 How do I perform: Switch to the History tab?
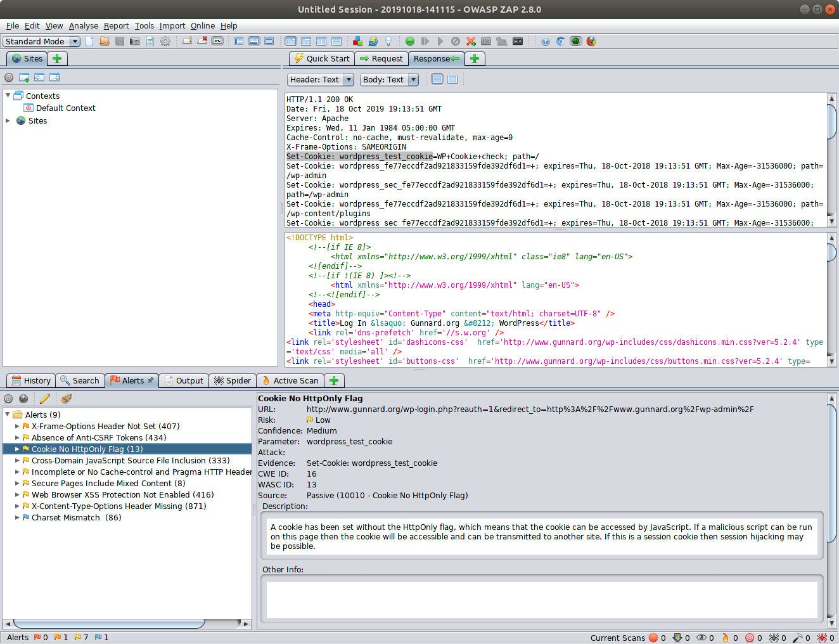tap(31, 380)
